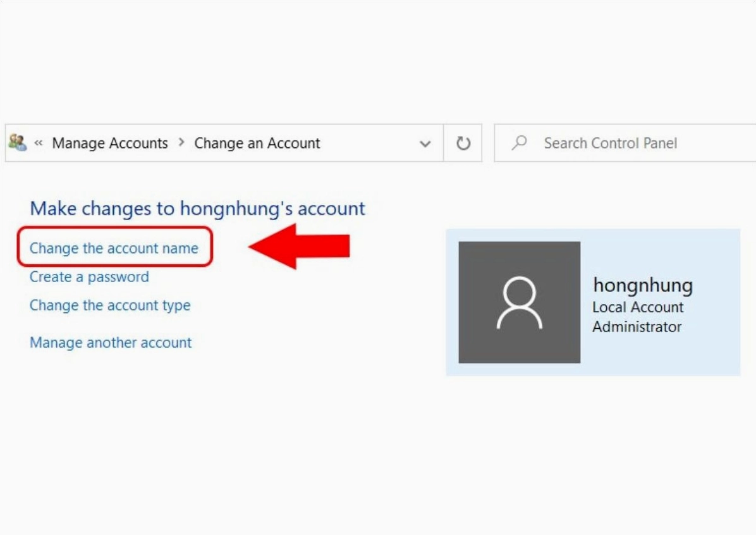
Task: Click the Search Control Panel input field
Action: tap(610, 143)
